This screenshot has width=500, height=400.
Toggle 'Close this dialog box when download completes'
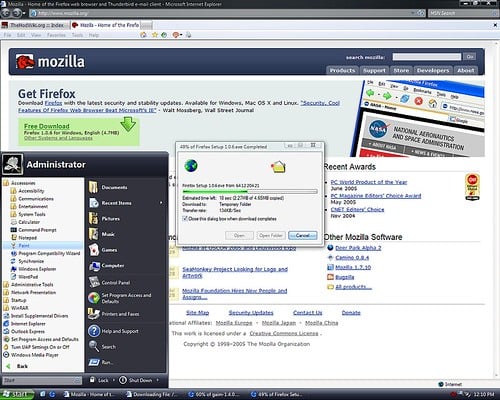(185, 219)
